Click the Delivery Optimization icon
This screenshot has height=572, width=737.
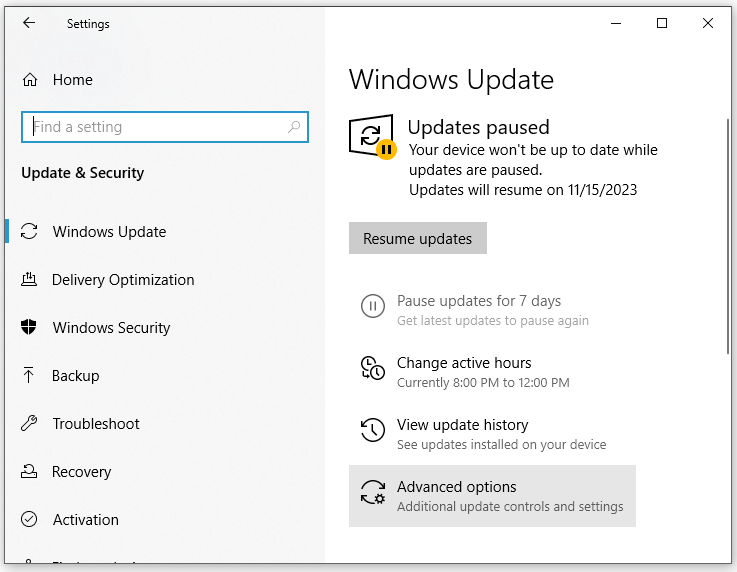(x=29, y=279)
